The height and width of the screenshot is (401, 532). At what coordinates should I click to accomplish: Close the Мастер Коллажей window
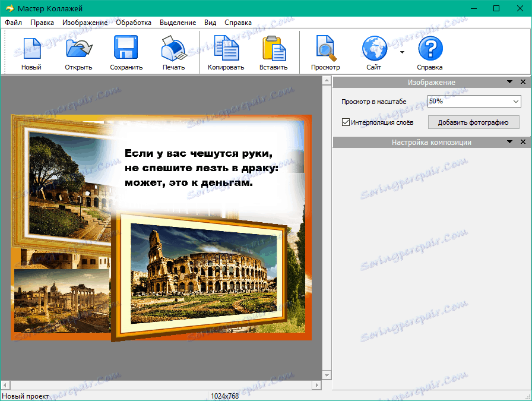tap(520, 8)
